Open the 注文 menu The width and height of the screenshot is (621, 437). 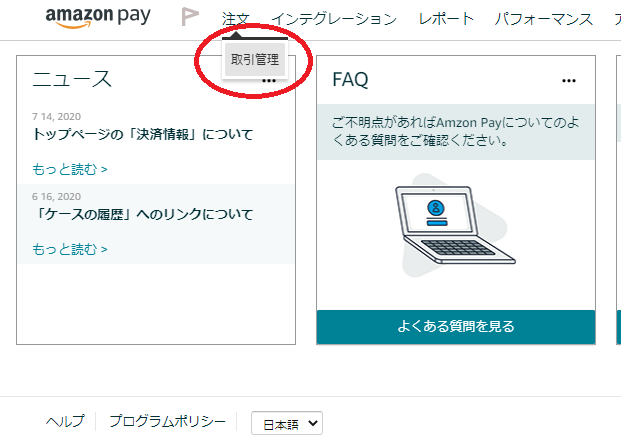point(235,19)
